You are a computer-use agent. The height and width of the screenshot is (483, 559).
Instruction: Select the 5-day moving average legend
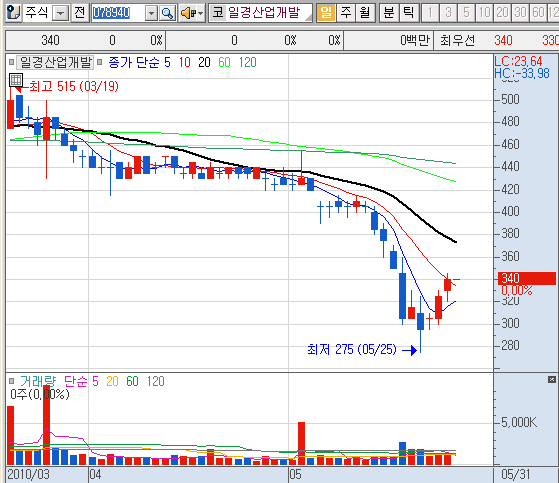point(167,62)
